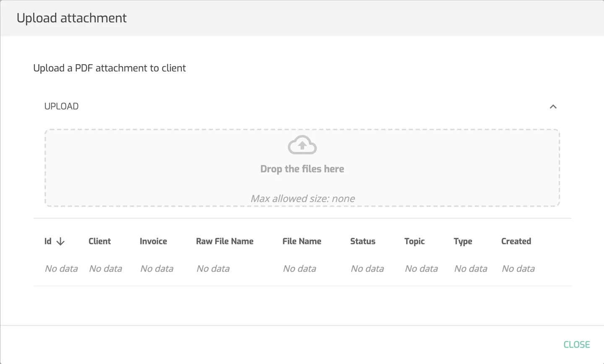This screenshot has height=364, width=604.
Task: Sort by the Created column header
Action: [x=516, y=241]
